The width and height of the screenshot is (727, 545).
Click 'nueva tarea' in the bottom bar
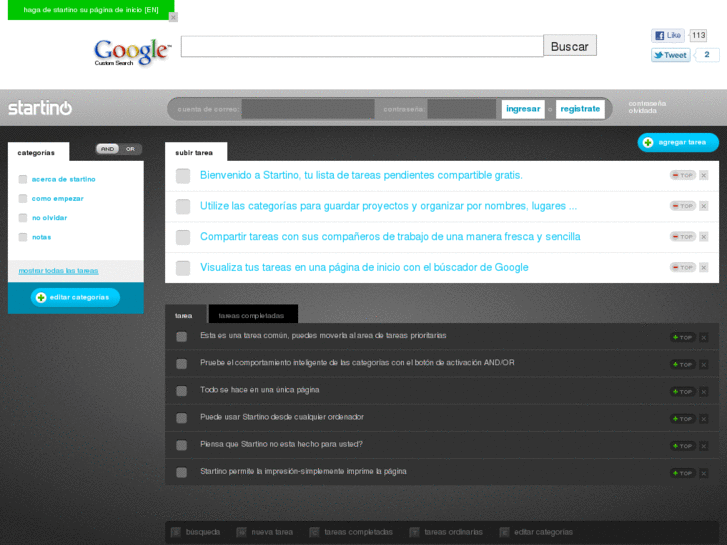(x=265, y=532)
